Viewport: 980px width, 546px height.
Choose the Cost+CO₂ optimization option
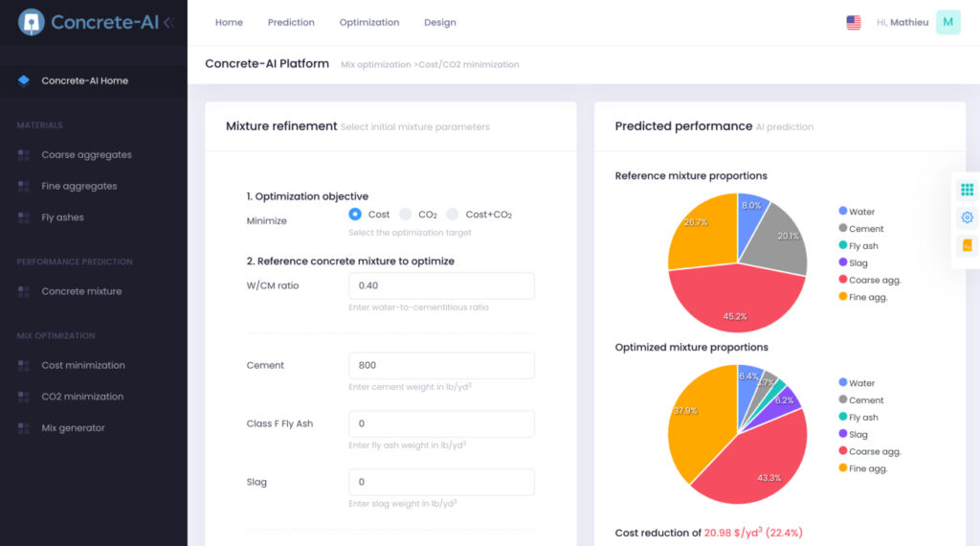point(453,215)
